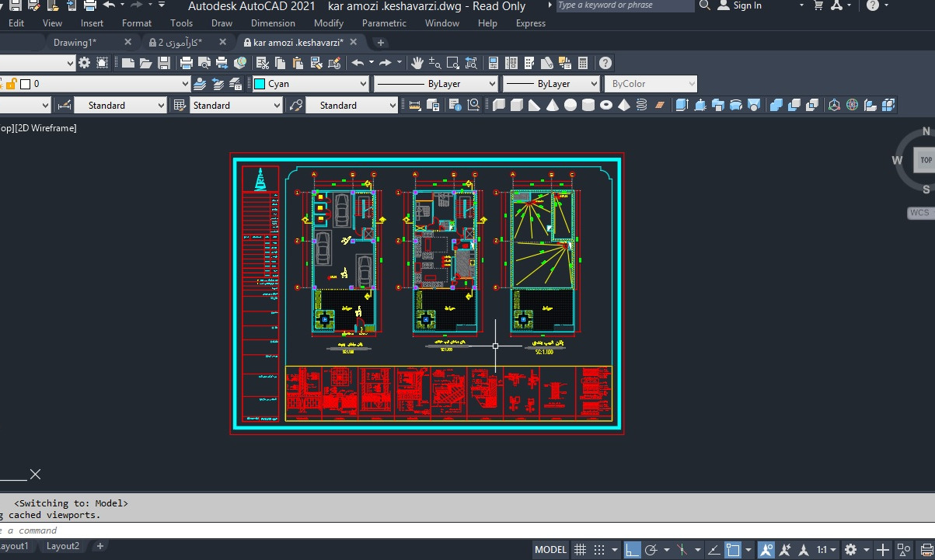Viewport: 935px width, 560px height.
Task: Open the QuickCalc calculator icon
Action: 583,63
